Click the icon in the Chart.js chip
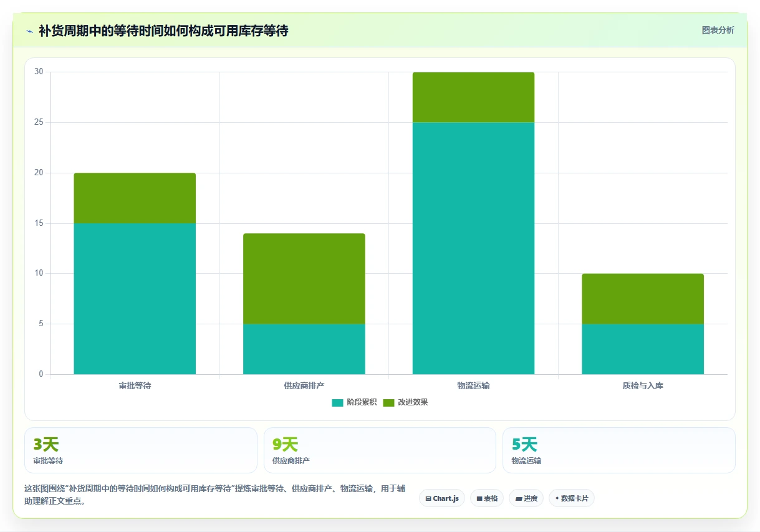 coord(428,499)
